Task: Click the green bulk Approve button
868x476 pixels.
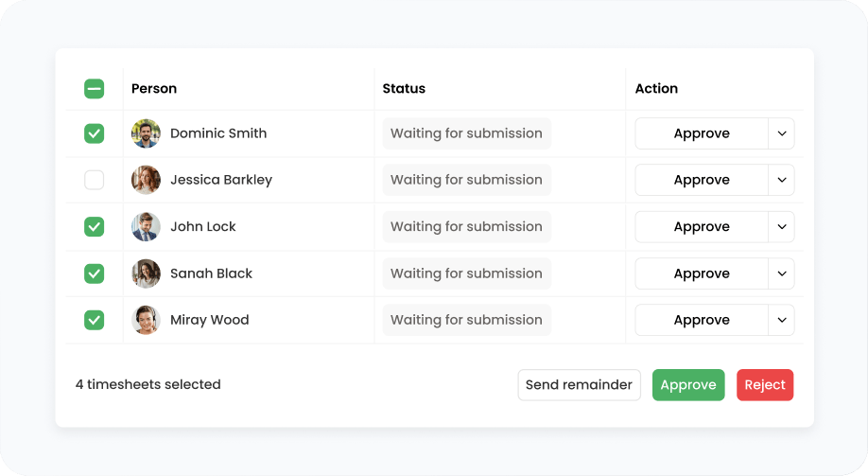Action: coord(688,385)
